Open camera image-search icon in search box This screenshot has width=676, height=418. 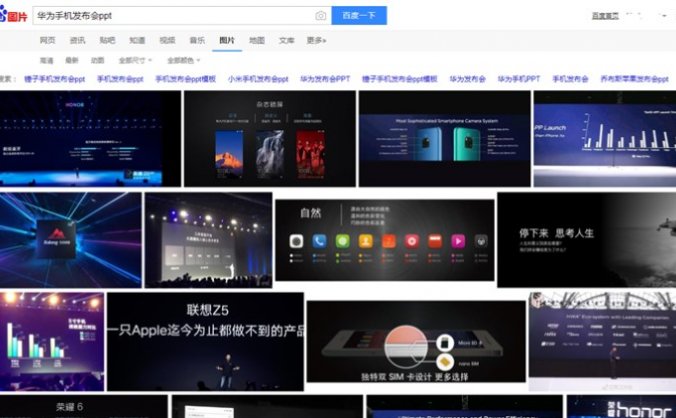[320, 16]
